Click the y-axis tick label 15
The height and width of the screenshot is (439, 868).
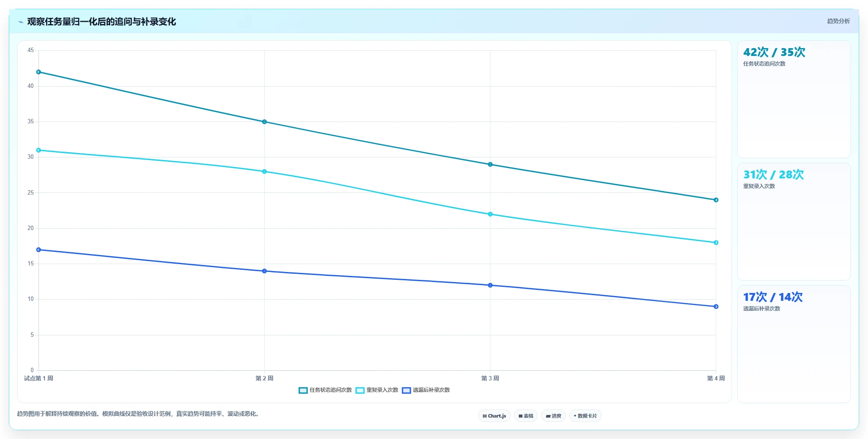31,264
